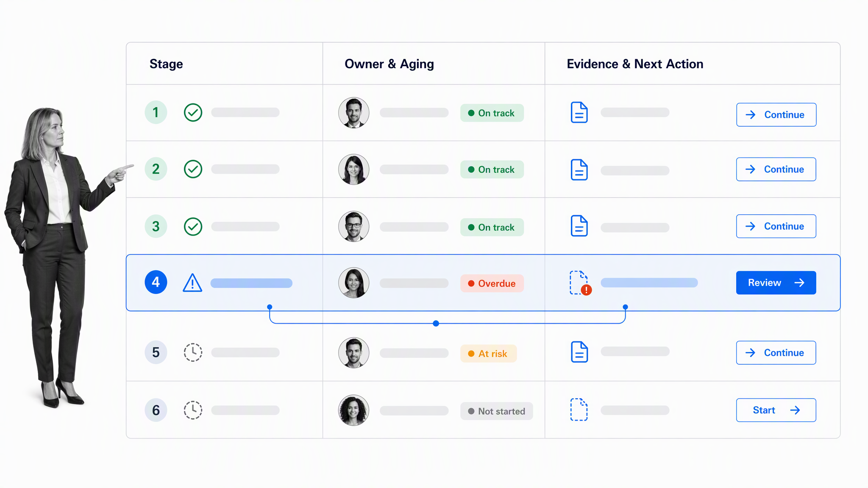
Task: Click the blue Review button
Action: point(776,283)
